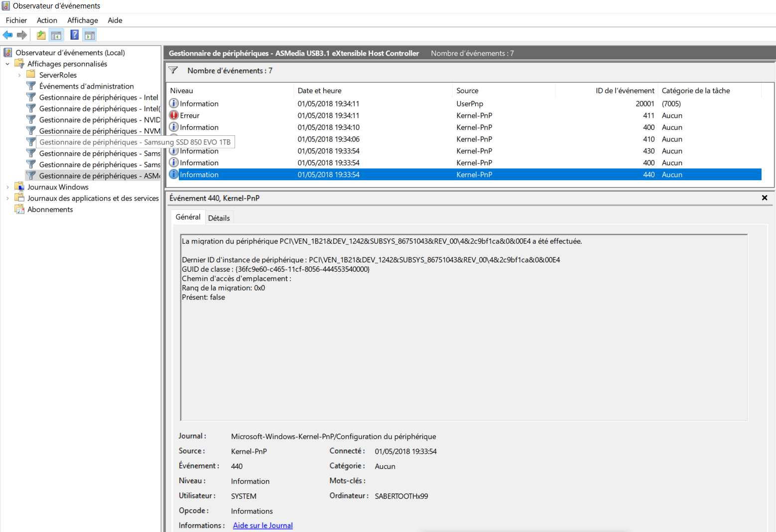Click the Abonnements icon in tree
Image resolution: width=776 pixels, height=532 pixels.
tap(19, 209)
